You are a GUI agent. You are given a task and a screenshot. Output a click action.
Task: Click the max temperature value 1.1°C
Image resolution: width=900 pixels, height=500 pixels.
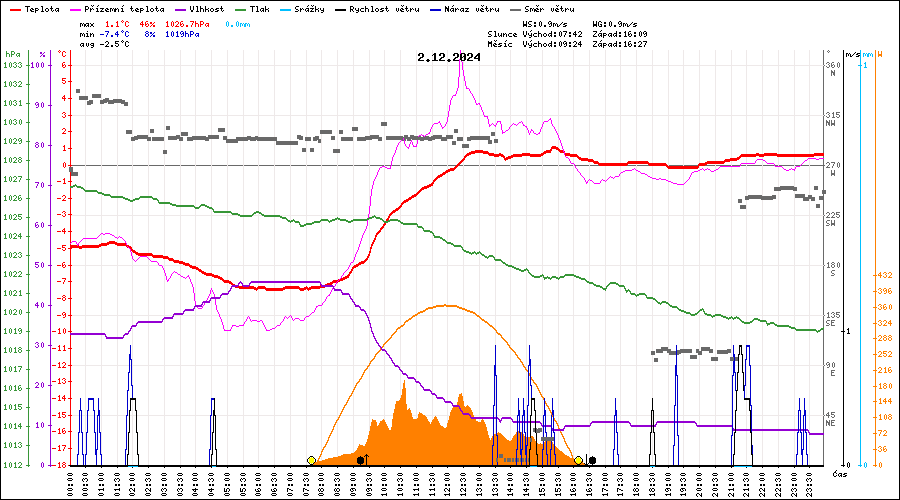pyautogui.click(x=117, y=23)
